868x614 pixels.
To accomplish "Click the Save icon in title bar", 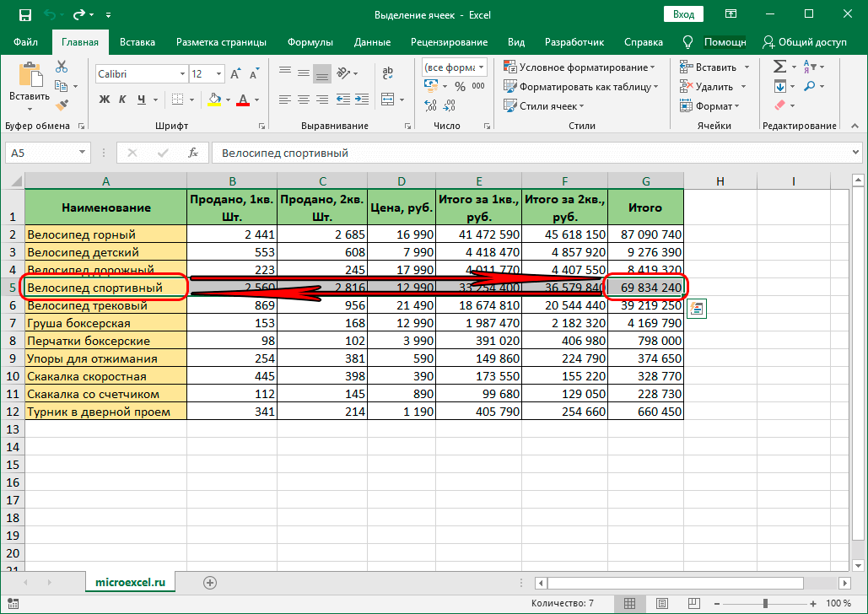I will (x=24, y=14).
